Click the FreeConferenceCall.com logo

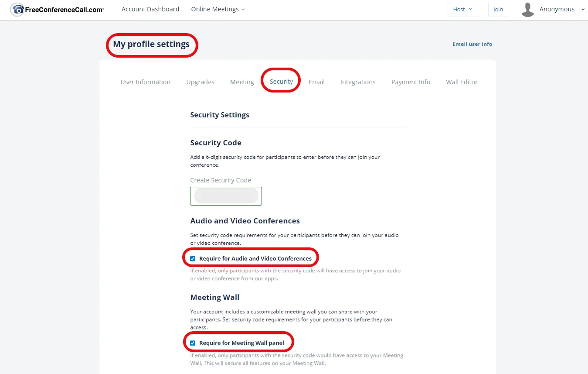click(58, 10)
